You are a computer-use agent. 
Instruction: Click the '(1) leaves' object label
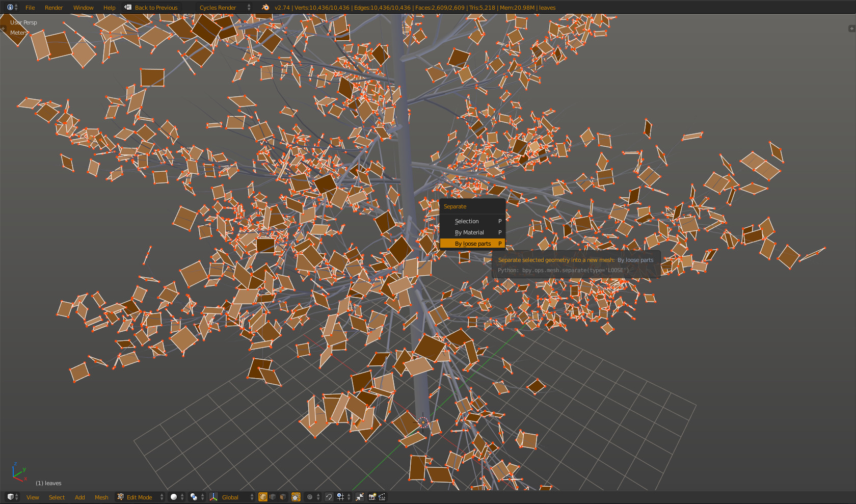48,483
